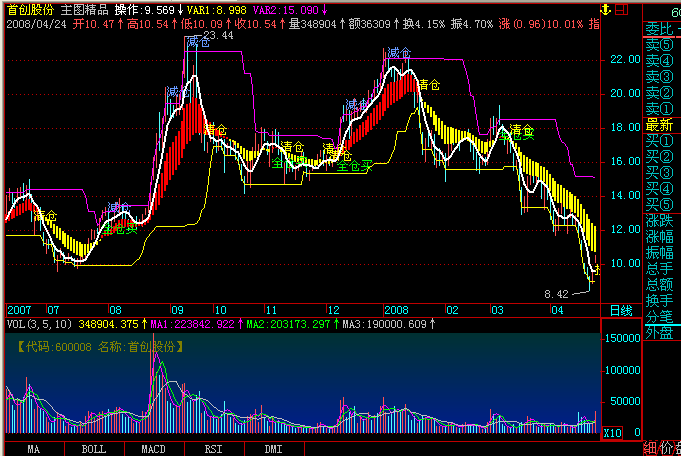Screen dimensions: 681x456
Task: Click the VAR1:8.998 value
Action: pyautogui.click(x=216, y=10)
